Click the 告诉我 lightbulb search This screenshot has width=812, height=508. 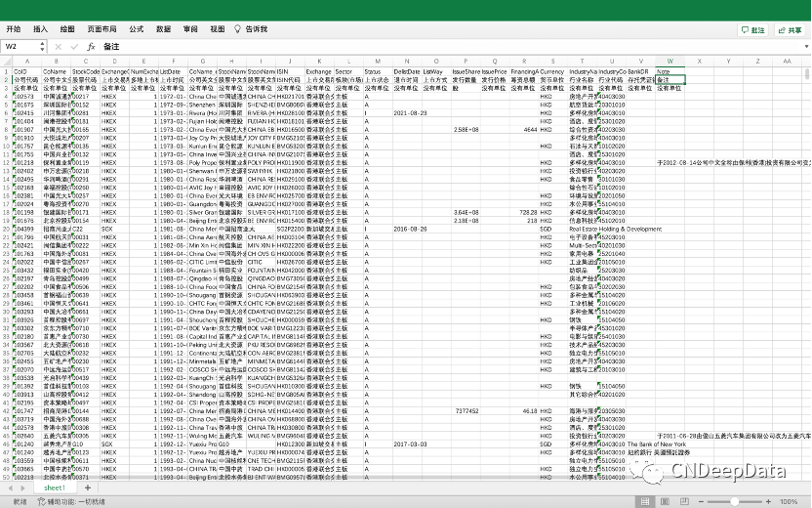coord(251,29)
